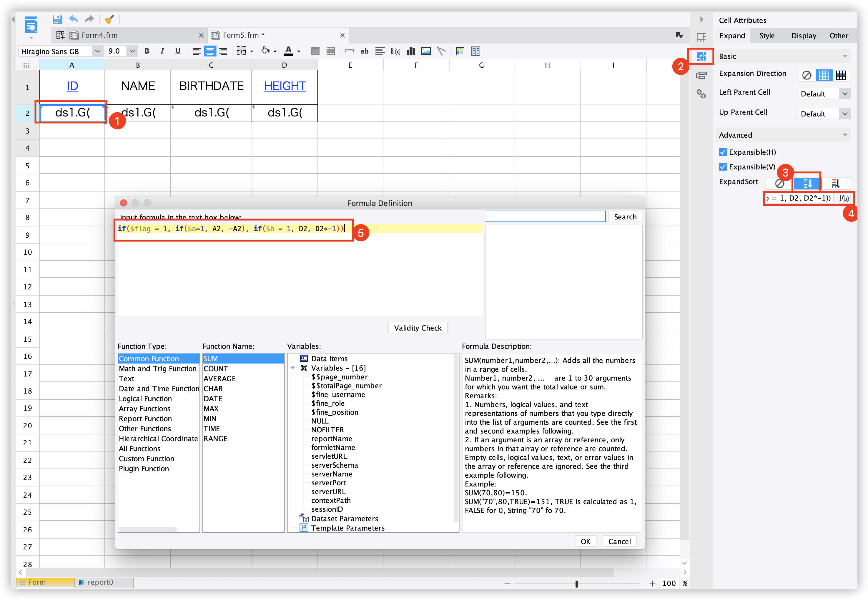Screen dimensions: 868x600
Task: Uncheck the Expansible(V) checkbox
Action: tap(722, 166)
